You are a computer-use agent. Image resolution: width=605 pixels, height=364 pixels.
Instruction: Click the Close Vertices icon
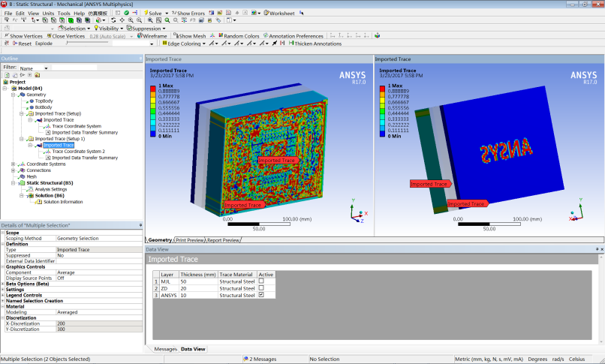(x=49, y=35)
